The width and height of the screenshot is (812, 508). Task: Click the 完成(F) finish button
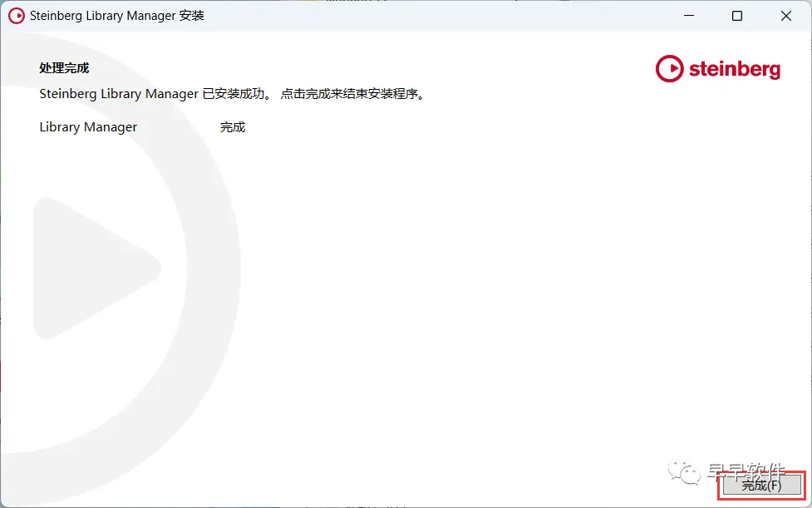pyautogui.click(x=762, y=486)
